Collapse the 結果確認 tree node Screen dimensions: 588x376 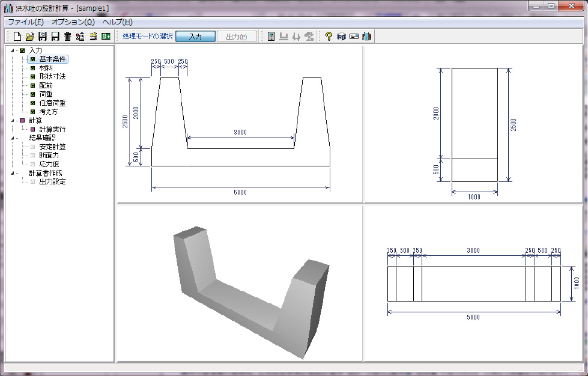coord(12,138)
